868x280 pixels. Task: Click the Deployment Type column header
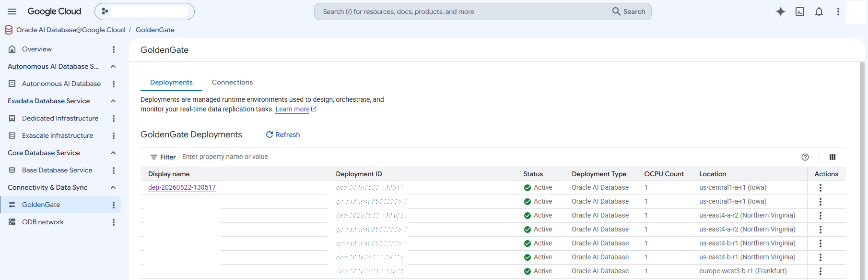[x=599, y=174]
